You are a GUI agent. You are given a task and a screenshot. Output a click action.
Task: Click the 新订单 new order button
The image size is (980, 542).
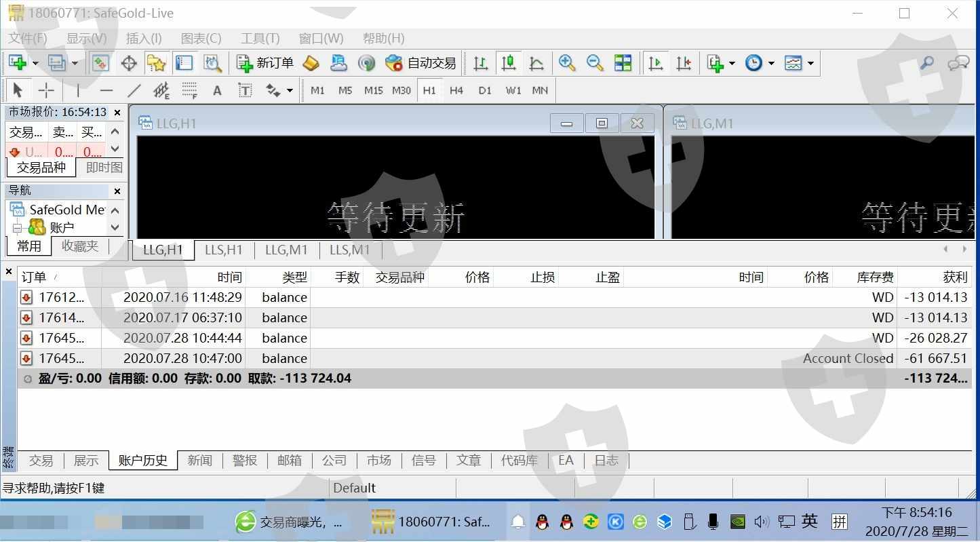[x=264, y=63]
